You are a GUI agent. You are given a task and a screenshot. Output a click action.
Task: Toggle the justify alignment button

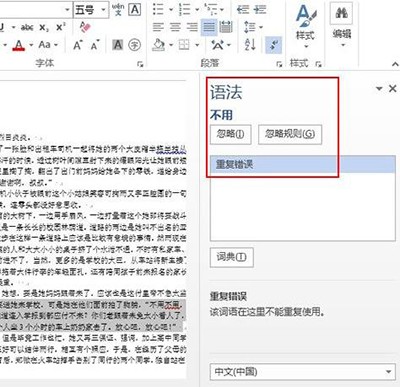click(x=209, y=27)
